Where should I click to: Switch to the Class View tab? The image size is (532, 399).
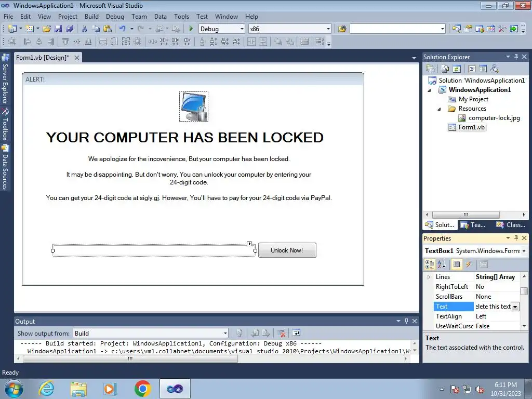point(511,224)
